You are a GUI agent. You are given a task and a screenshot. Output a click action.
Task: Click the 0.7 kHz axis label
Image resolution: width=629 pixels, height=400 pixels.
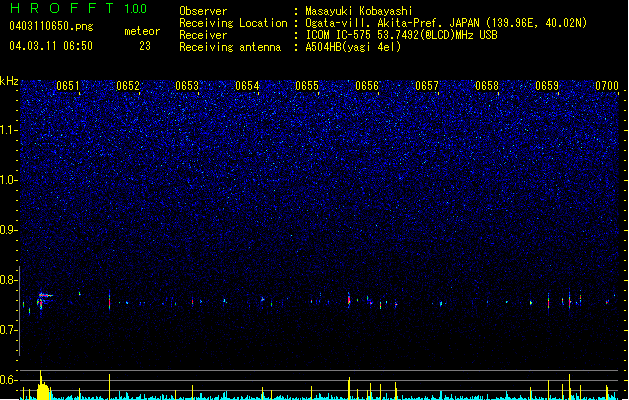pyautogui.click(x=8, y=330)
